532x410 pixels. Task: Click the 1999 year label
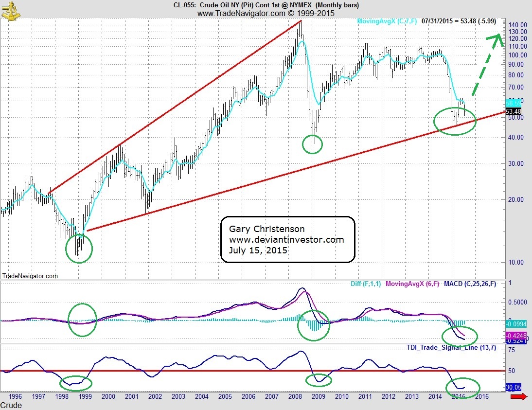point(85,396)
